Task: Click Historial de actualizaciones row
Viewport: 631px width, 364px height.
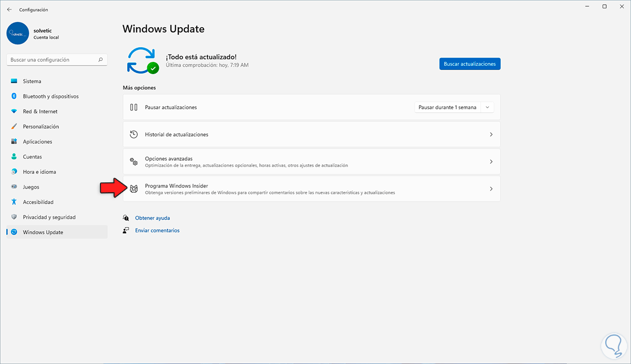Action: (x=312, y=134)
